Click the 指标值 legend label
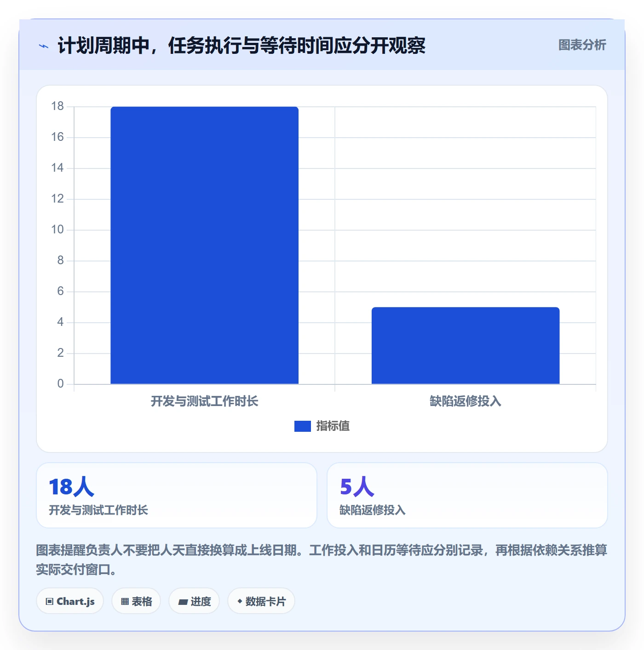Screen dimensions: 644x650 pos(333,426)
